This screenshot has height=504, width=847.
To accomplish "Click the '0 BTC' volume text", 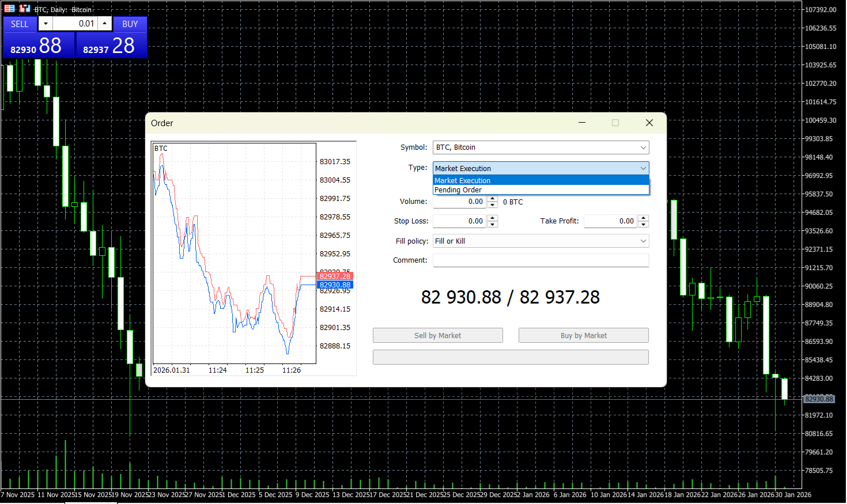I will (513, 202).
